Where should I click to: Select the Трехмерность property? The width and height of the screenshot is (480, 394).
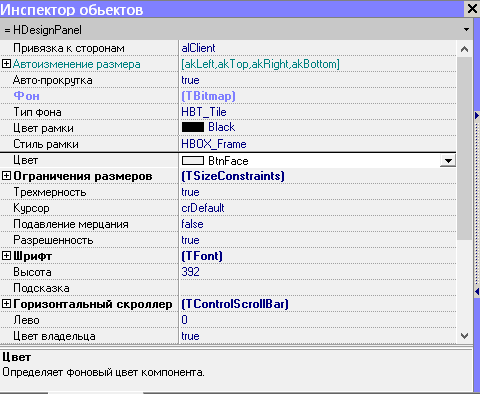[50, 192]
